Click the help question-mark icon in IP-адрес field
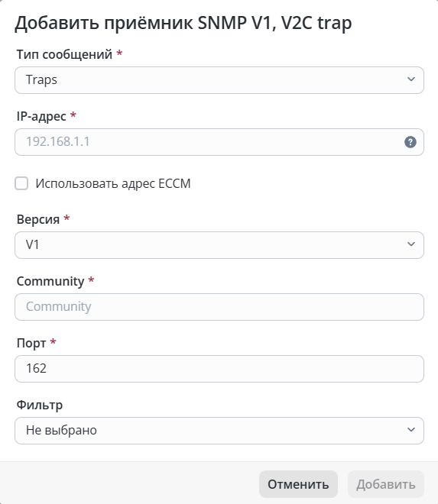The width and height of the screenshot is (438, 504). [x=410, y=142]
